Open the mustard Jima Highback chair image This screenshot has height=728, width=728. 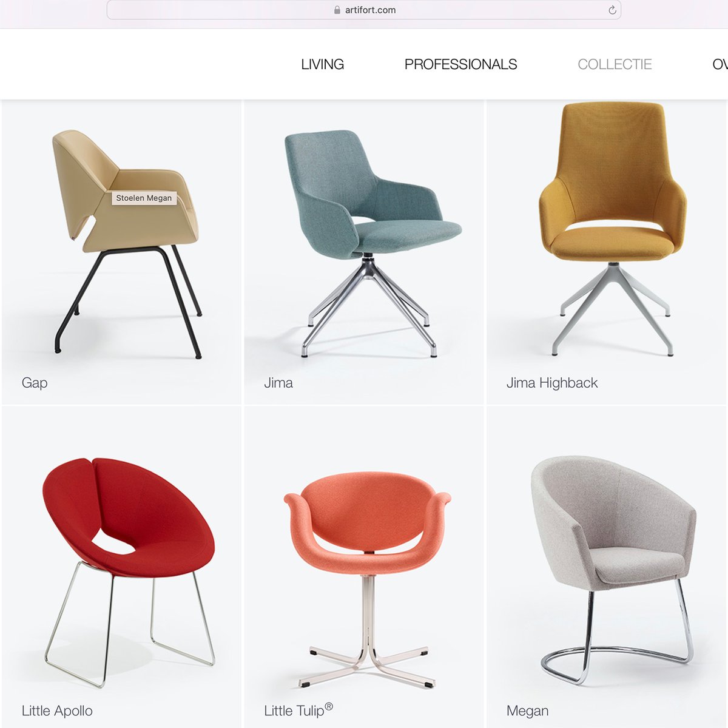click(x=613, y=229)
